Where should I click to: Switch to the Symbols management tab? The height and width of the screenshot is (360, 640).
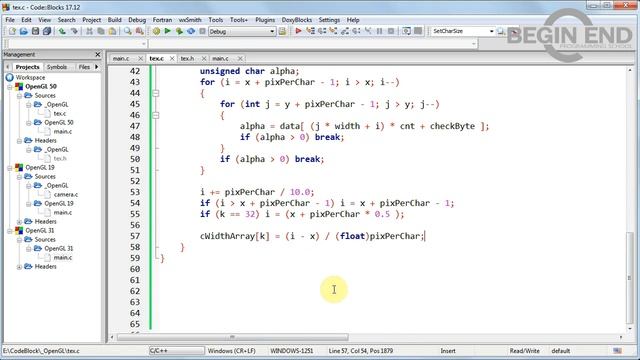coord(57,67)
